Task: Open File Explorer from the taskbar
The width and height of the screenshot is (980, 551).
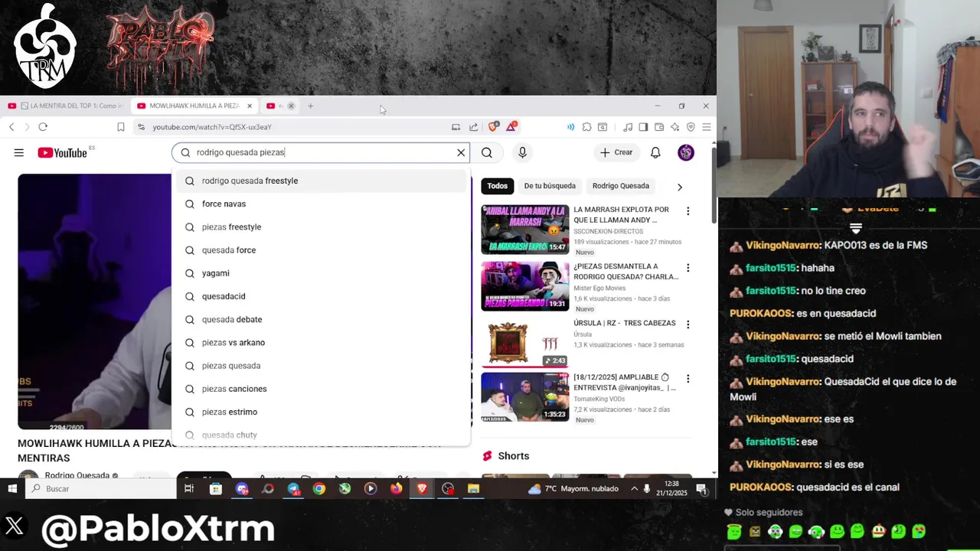Action: [x=473, y=488]
